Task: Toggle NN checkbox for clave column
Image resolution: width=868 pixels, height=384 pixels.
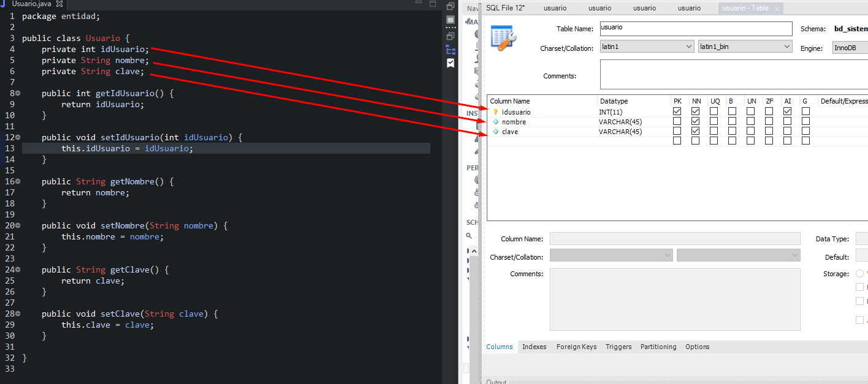Action: pos(695,131)
